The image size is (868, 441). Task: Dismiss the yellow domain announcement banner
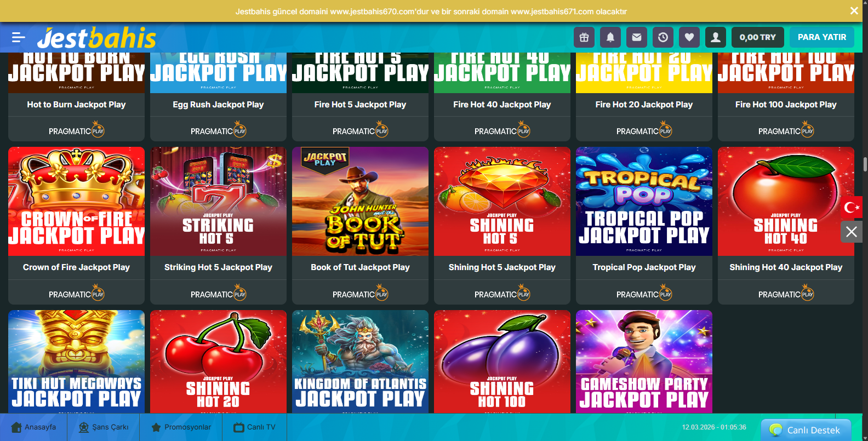click(x=854, y=10)
